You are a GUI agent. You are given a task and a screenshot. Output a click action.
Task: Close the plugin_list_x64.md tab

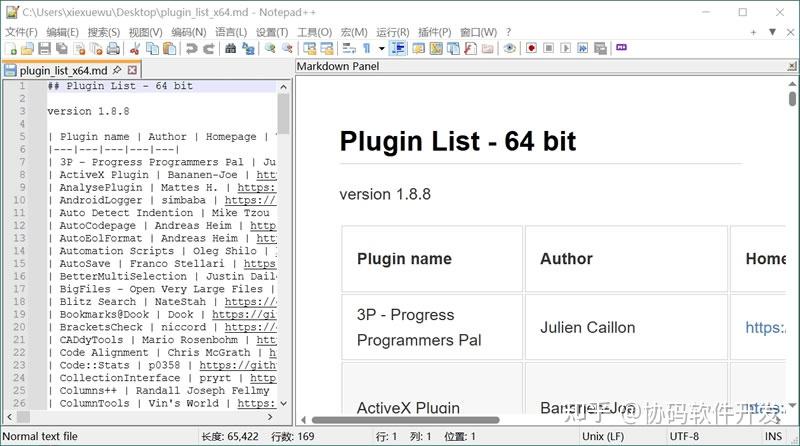pyautogui.click(x=132, y=69)
